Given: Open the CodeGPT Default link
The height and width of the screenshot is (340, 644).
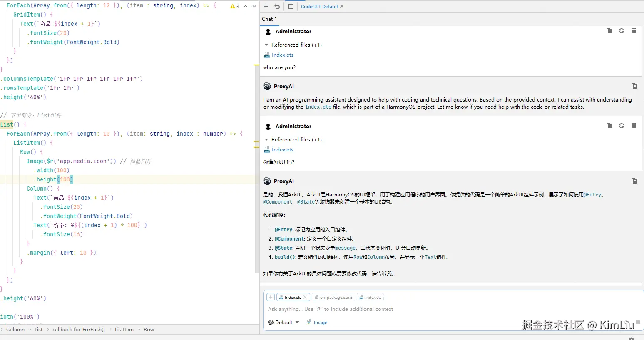Looking at the screenshot, I should (x=322, y=7).
